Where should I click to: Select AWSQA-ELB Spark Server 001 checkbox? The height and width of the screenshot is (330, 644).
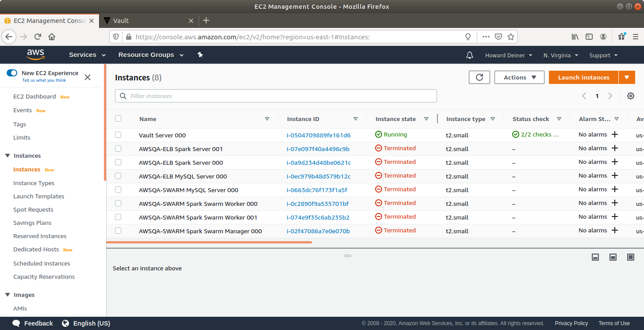pos(118,148)
